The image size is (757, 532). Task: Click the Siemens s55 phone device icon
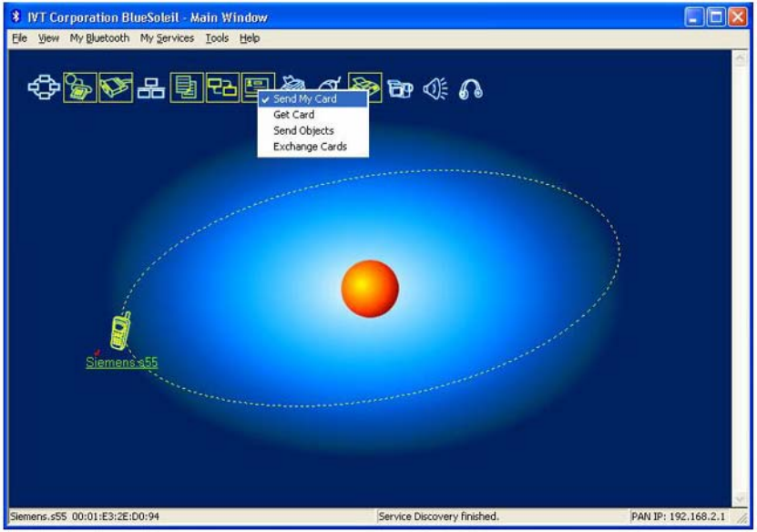click(x=120, y=332)
